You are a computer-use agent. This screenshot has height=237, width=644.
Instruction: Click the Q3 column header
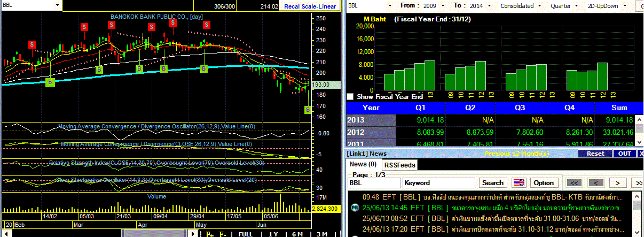pyautogui.click(x=520, y=107)
